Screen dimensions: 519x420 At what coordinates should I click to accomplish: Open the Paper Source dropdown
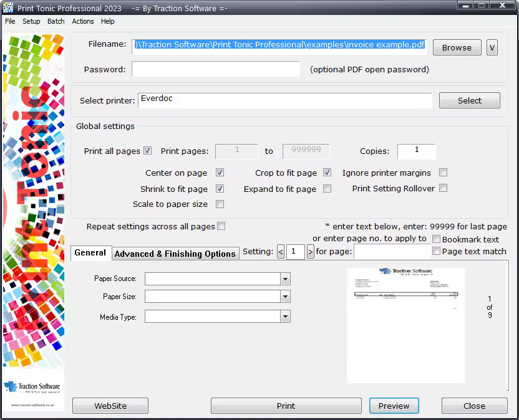click(285, 279)
